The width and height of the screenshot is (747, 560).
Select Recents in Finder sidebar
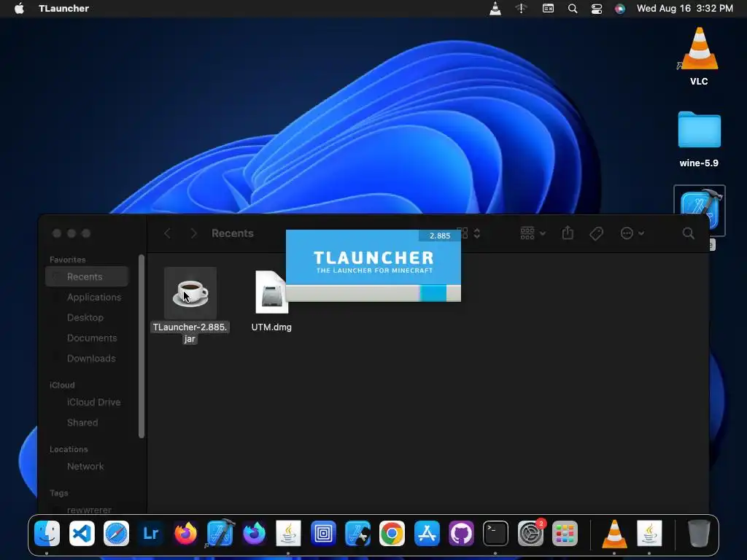pyautogui.click(x=88, y=276)
